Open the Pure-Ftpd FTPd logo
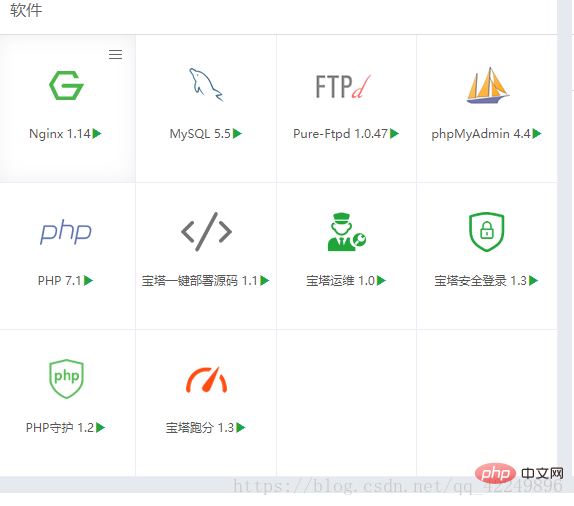The height and width of the screenshot is (506, 574). coord(343,87)
